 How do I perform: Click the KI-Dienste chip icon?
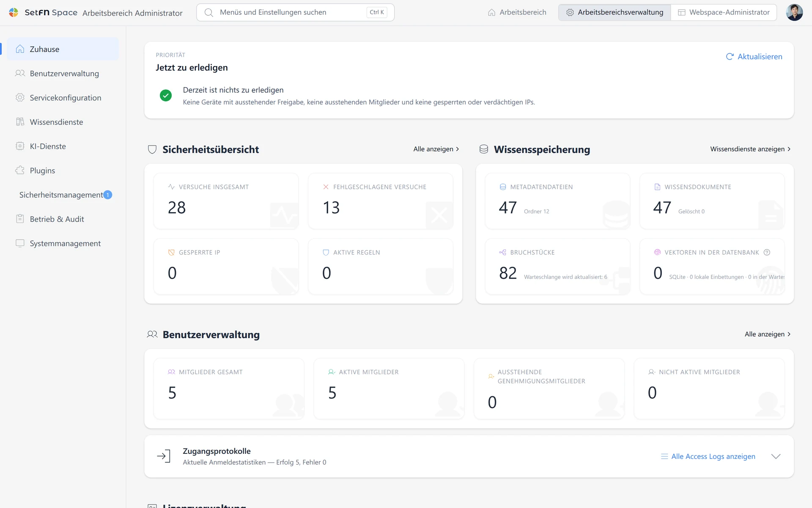tap(20, 146)
